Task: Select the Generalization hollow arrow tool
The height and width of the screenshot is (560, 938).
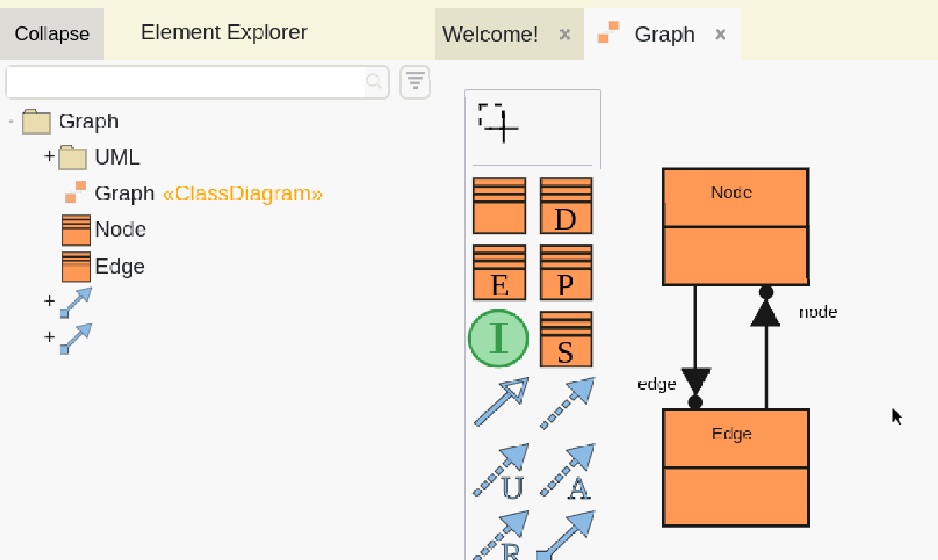Action: click(501, 401)
